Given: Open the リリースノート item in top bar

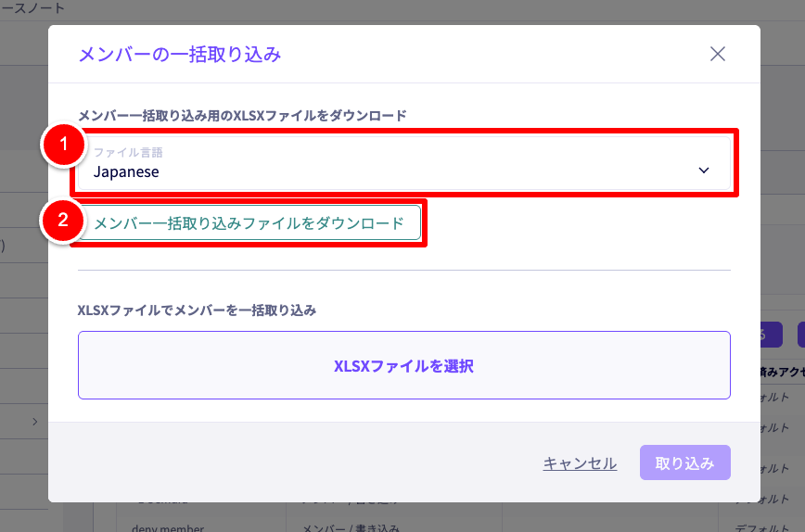Looking at the screenshot, I should (x=33, y=8).
